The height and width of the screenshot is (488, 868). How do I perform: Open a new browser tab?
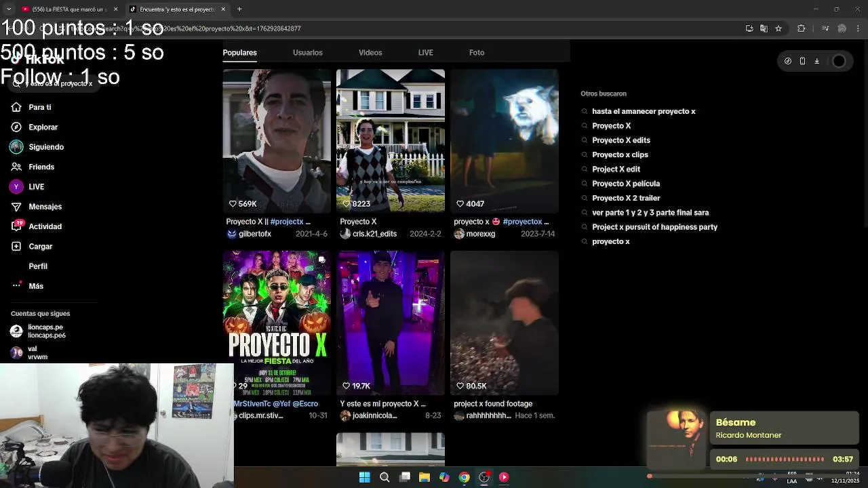[239, 9]
